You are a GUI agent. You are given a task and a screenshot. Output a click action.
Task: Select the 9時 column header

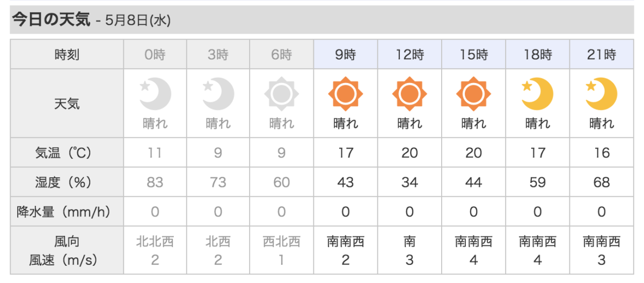[346, 54]
